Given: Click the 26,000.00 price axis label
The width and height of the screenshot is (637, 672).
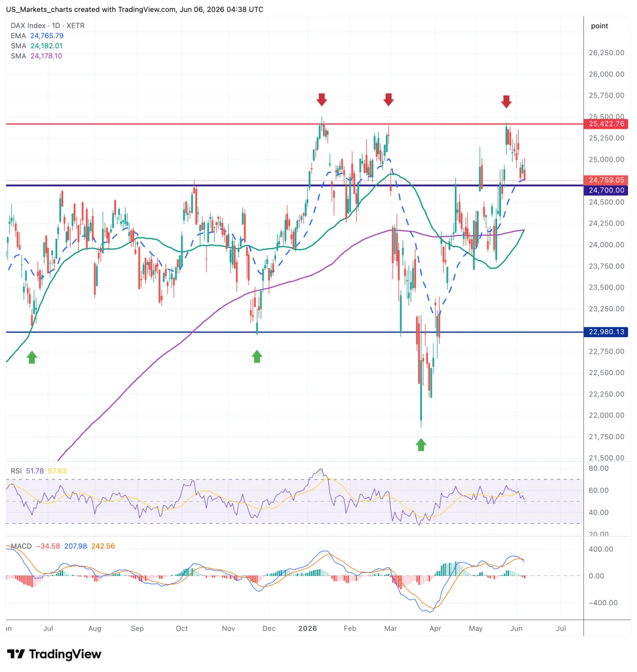Looking at the screenshot, I should click(x=607, y=74).
